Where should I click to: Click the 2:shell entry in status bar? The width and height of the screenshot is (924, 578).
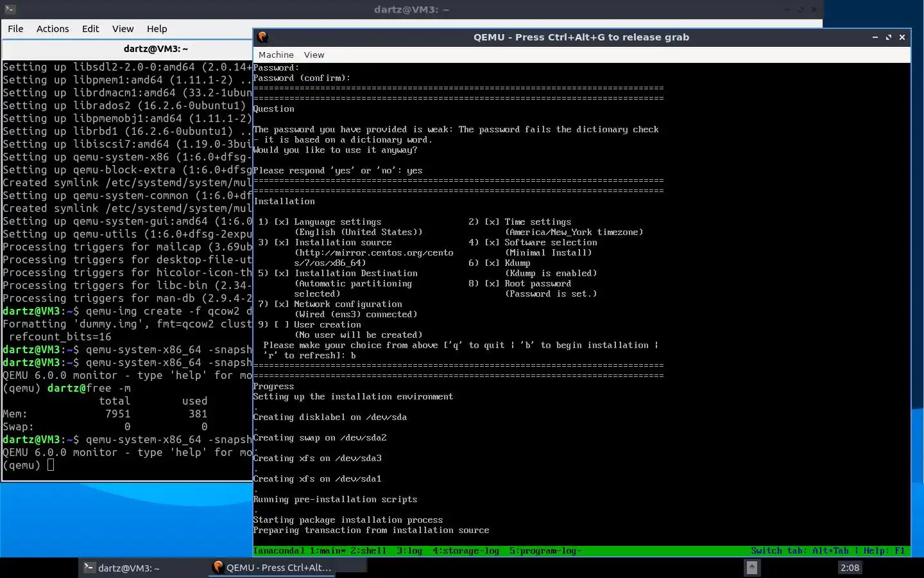pyautogui.click(x=368, y=551)
